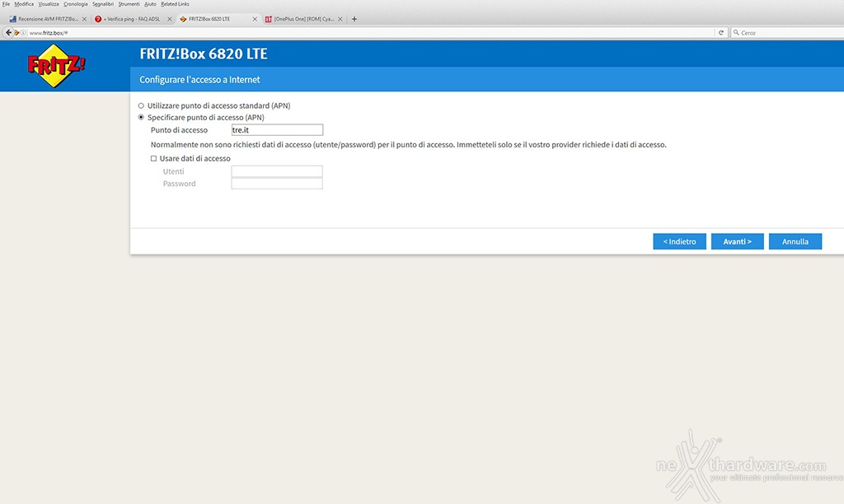Viewport: 844px width, 504px height.
Task: Click the 'Normalmente non sono richiesti dati di accesso' note
Action: click(409, 145)
